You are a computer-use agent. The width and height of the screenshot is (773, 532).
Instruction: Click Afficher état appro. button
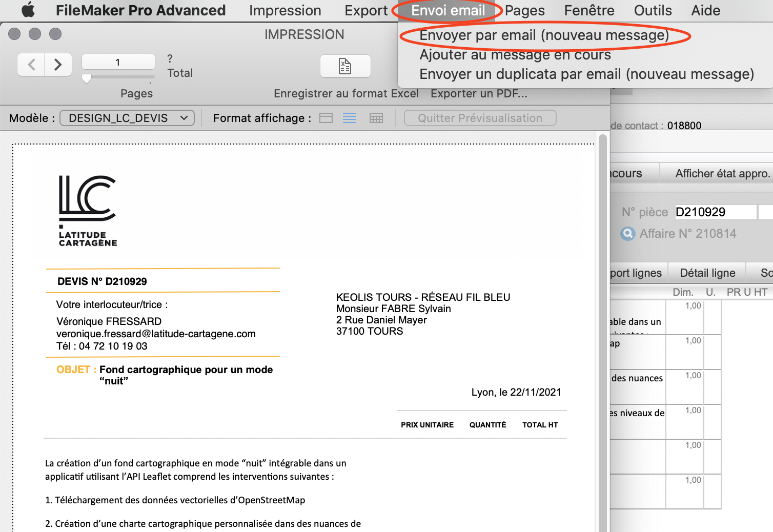(x=722, y=174)
